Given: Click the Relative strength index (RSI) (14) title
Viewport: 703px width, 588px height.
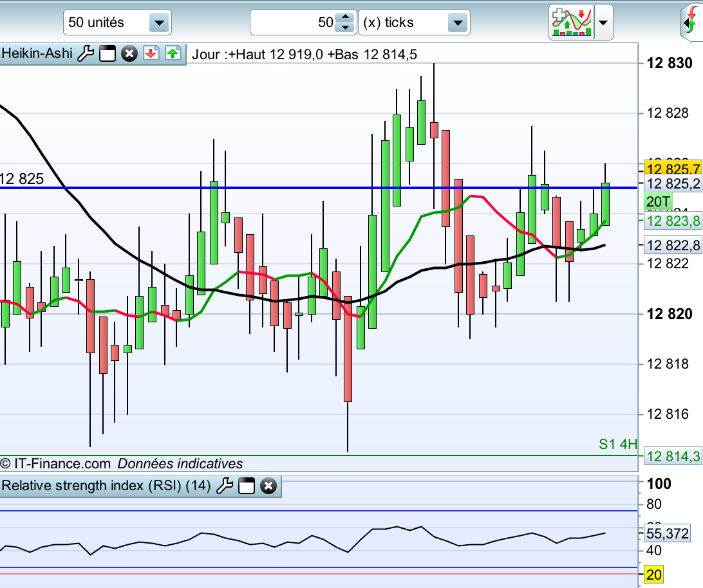Looking at the screenshot, I should tap(106, 485).
